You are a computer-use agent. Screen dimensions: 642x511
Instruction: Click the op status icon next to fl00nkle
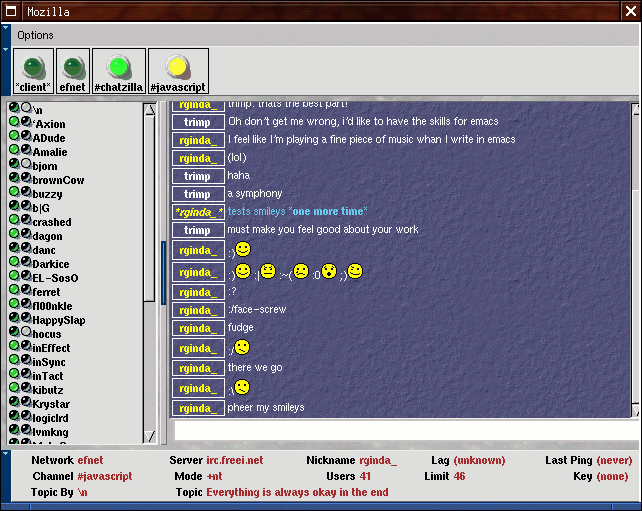point(14,303)
